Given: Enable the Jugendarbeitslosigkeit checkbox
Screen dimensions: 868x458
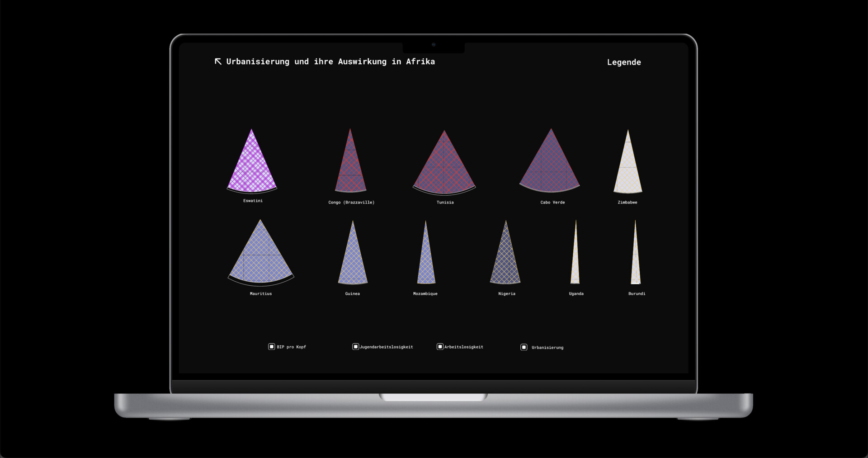Looking at the screenshot, I should click(356, 347).
